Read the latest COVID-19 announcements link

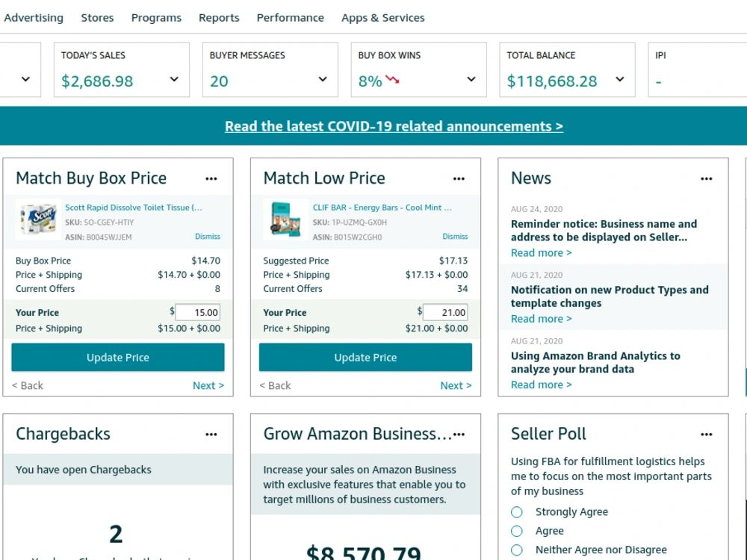pos(394,126)
